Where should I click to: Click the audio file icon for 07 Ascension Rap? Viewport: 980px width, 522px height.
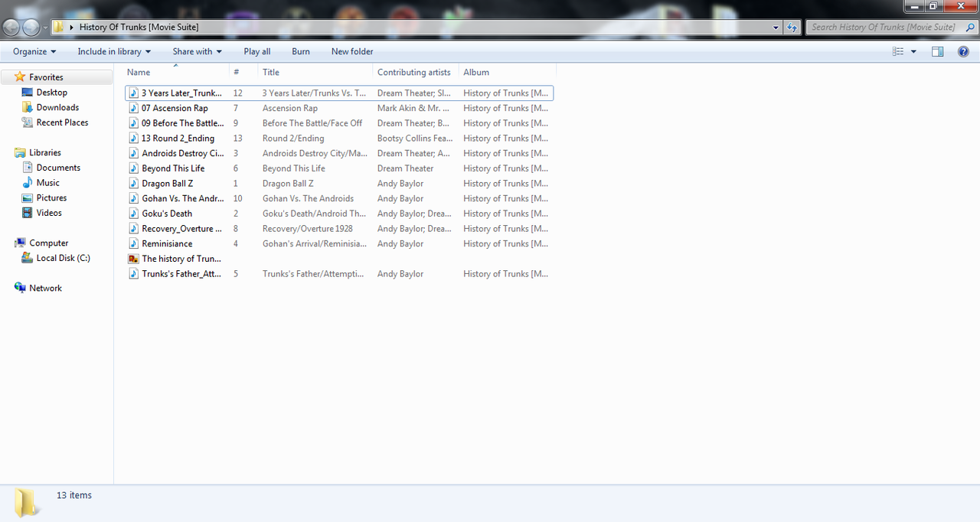(x=133, y=108)
